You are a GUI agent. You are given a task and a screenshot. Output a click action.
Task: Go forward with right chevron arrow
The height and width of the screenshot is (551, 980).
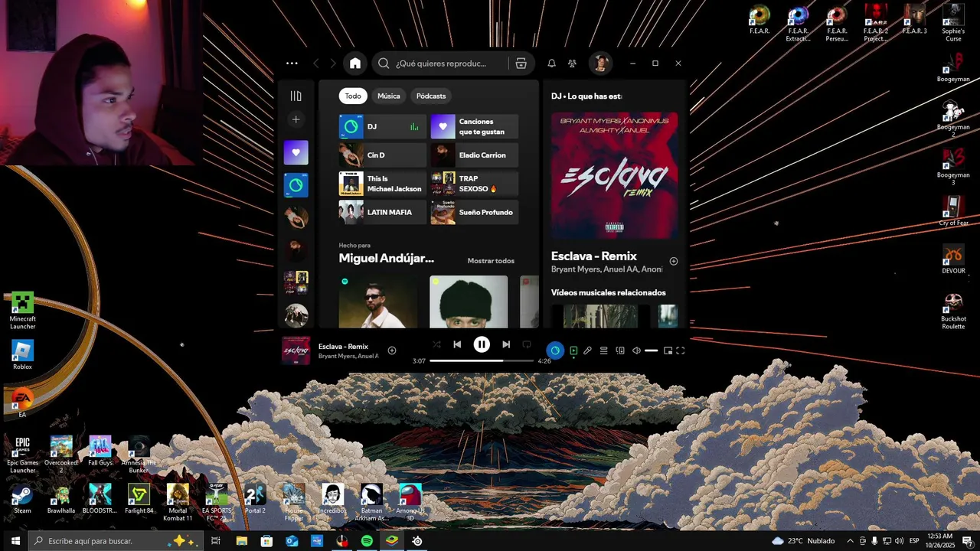333,64
